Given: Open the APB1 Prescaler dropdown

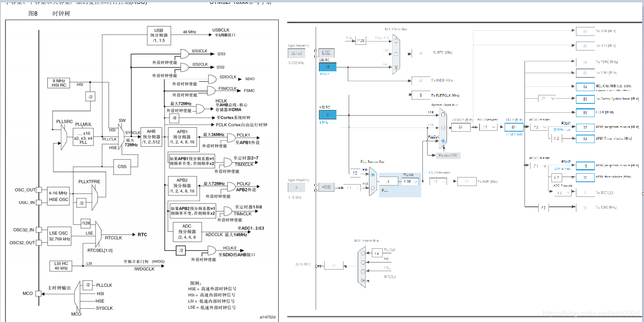Looking at the screenshot, I should [538, 127].
